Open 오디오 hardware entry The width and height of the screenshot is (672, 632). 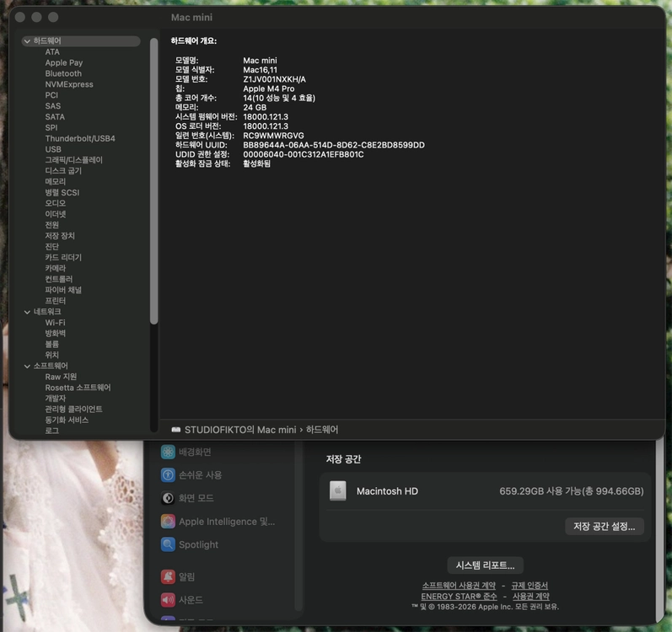(56, 203)
